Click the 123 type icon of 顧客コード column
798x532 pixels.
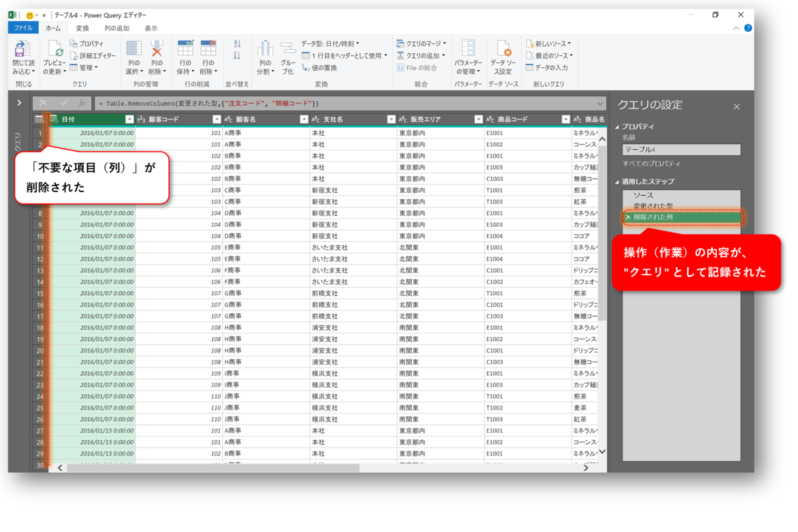pyautogui.click(x=141, y=120)
